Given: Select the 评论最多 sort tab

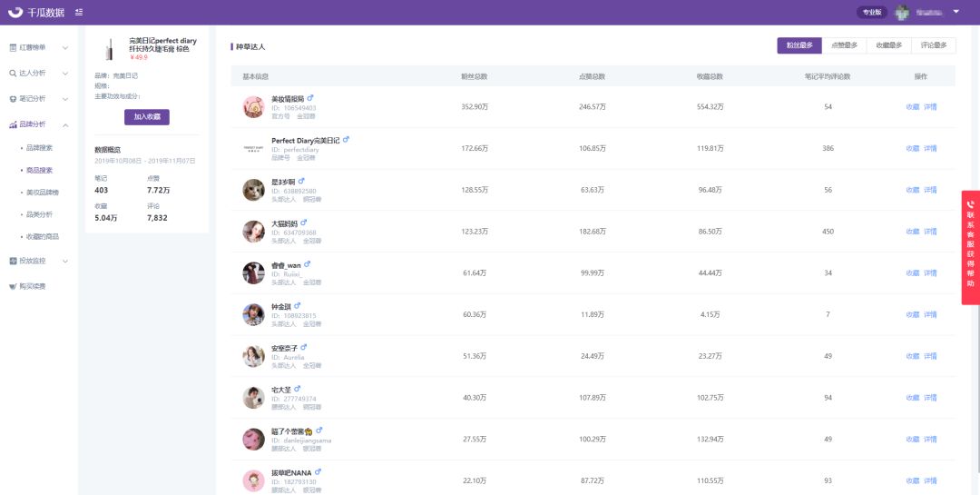Looking at the screenshot, I should pos(934,45).
